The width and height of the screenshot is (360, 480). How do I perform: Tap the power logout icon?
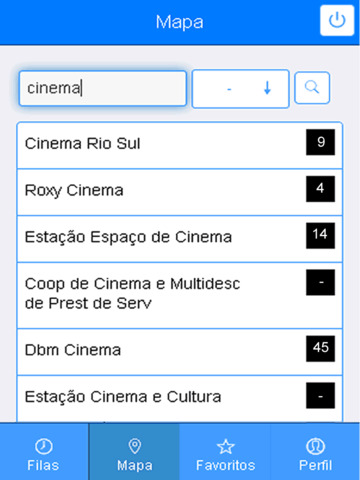pyautogui.click(x=337, y=20)
